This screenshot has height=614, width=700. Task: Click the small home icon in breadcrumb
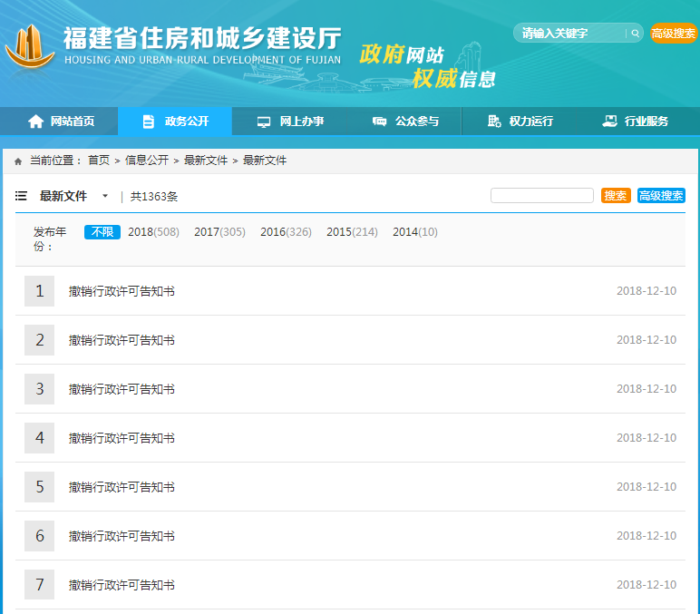18,161
